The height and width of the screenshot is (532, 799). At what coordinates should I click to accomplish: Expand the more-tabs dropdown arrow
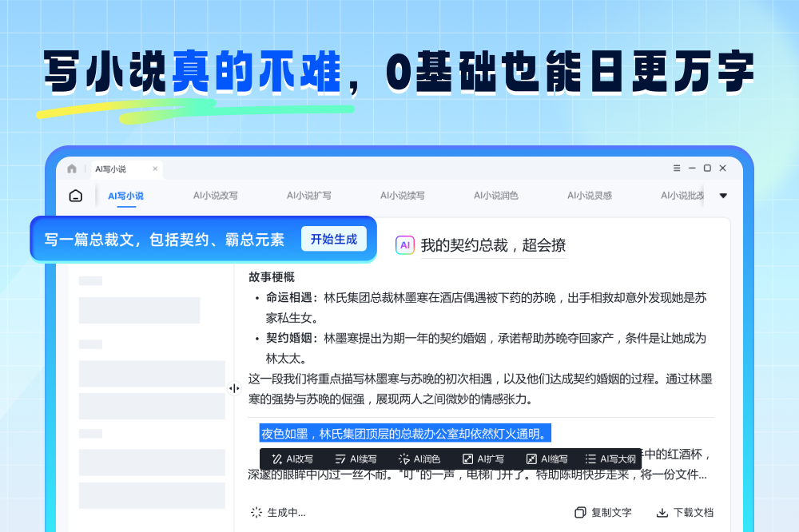click(723, 196)
